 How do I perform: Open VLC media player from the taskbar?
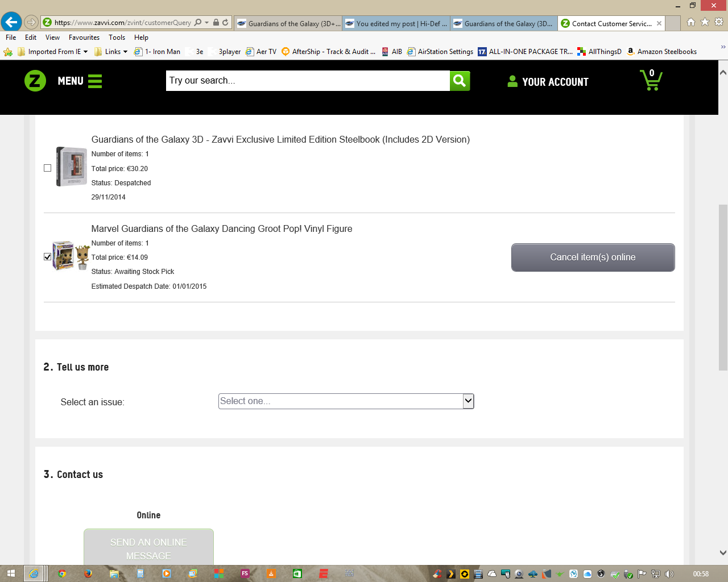tap(271, 573)
